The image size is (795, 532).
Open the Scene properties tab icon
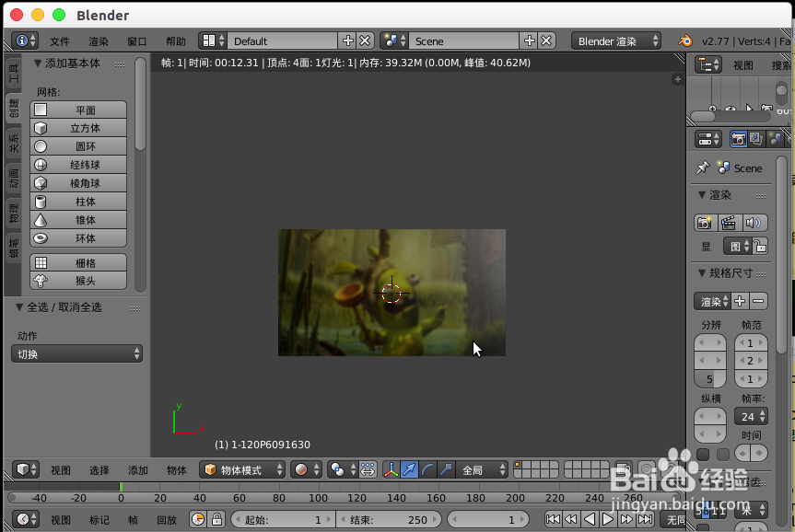pyautogui.click(x=774, y=139)
